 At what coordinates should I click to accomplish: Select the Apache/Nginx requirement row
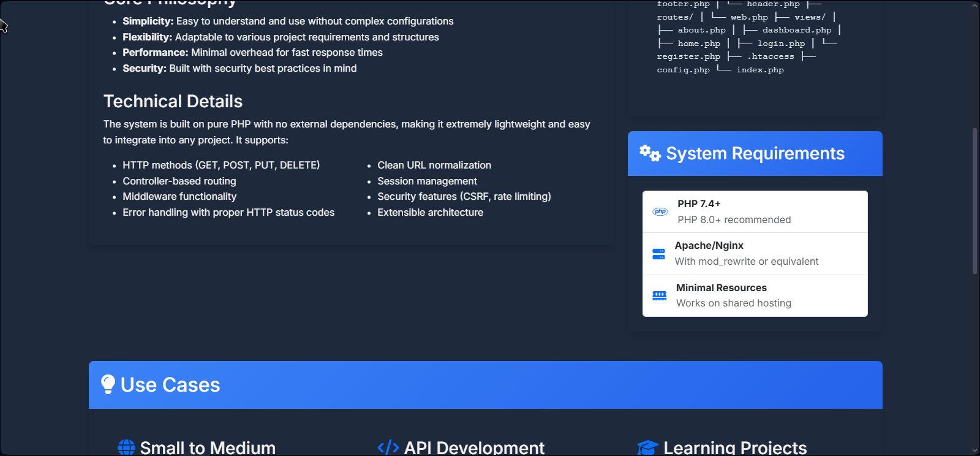tap(755, 254)
